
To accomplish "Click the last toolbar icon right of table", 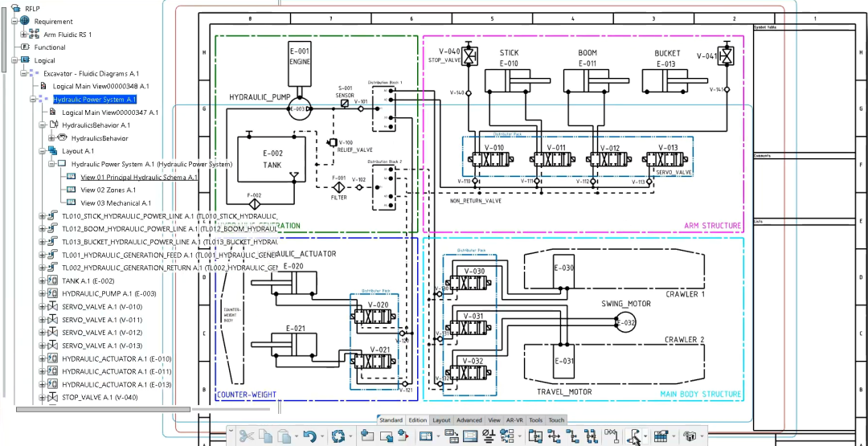I will 690,436.
